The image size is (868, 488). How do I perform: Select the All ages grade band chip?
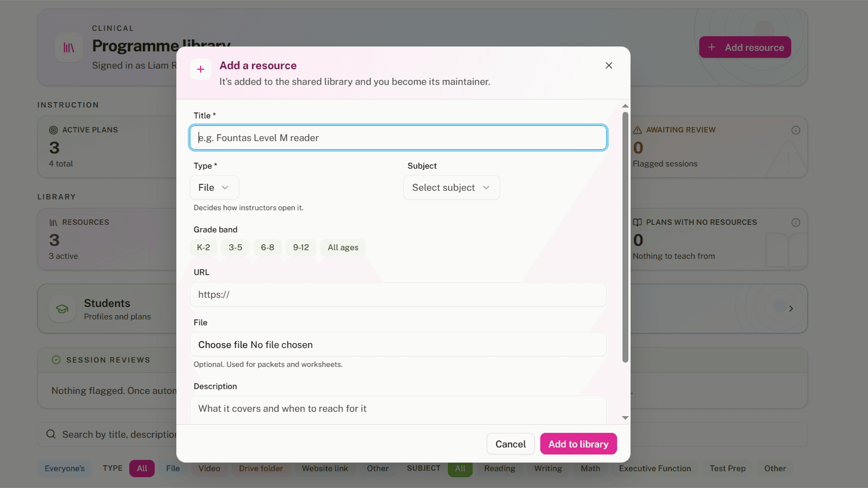tap(343, 248)
